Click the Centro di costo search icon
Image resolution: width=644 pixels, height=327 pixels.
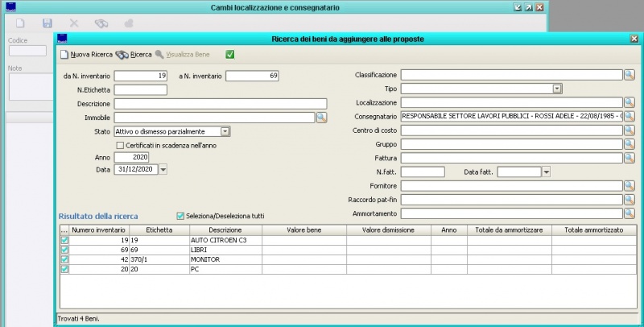pyautogui.click(x=629, y=130)
